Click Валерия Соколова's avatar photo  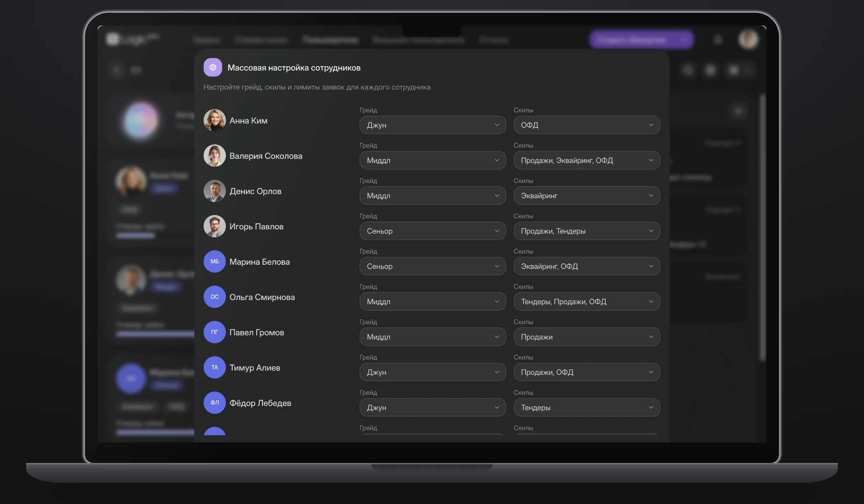(215, 155)
